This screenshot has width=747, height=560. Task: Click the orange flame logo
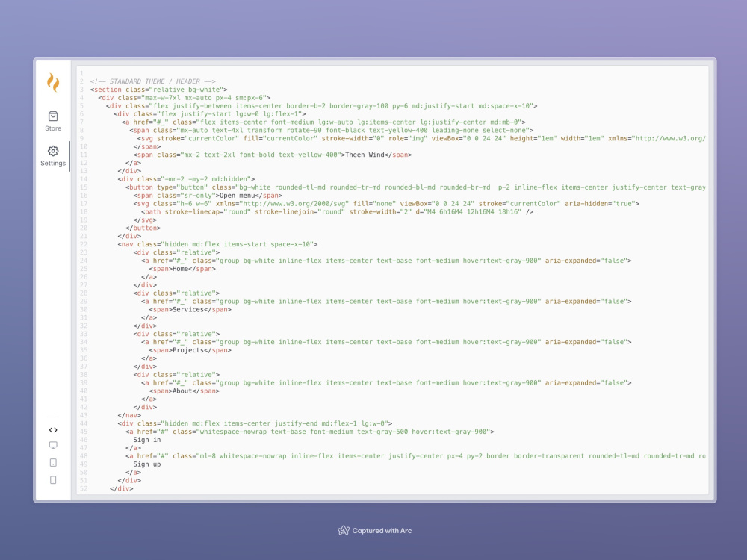(53, 82)
